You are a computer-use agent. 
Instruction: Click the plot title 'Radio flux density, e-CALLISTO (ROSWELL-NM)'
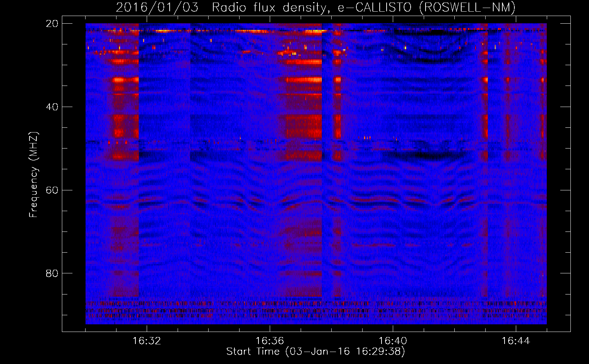coord(364,7)
